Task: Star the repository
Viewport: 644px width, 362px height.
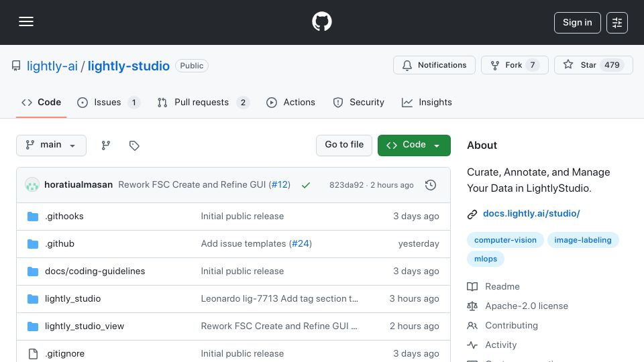Action: coord(593,65)
